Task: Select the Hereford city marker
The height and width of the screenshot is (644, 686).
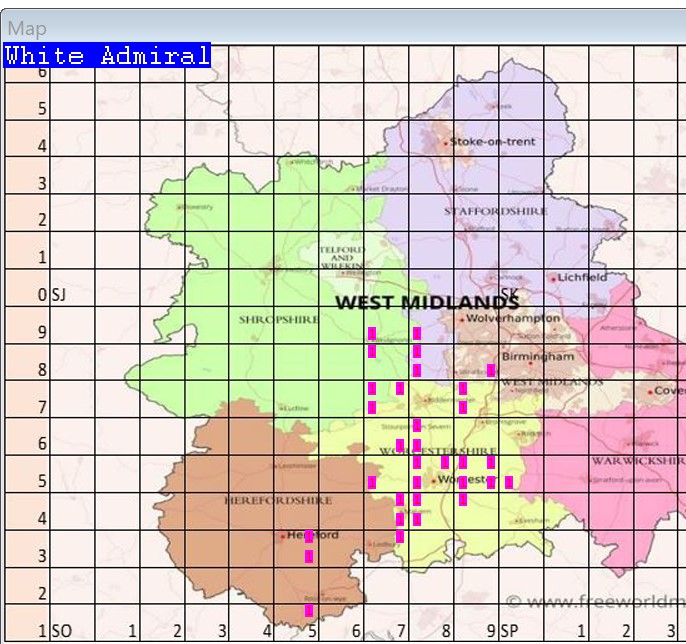Action: [x=285, y=536]
